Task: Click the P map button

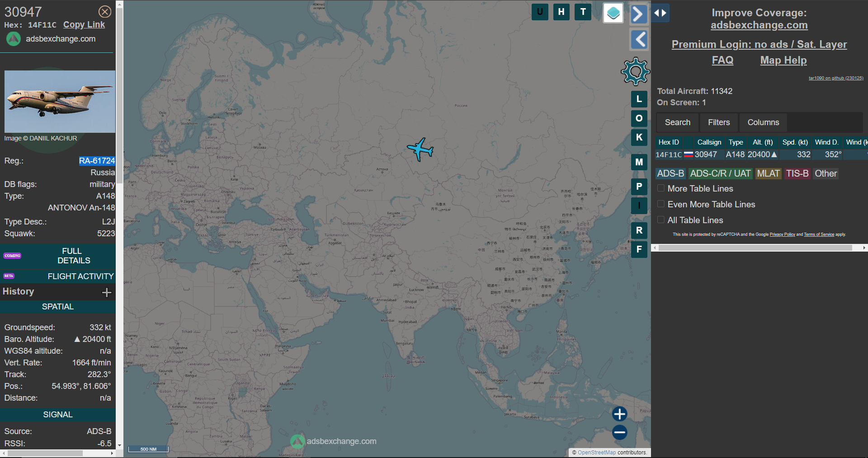Action: tap(639, 187)
